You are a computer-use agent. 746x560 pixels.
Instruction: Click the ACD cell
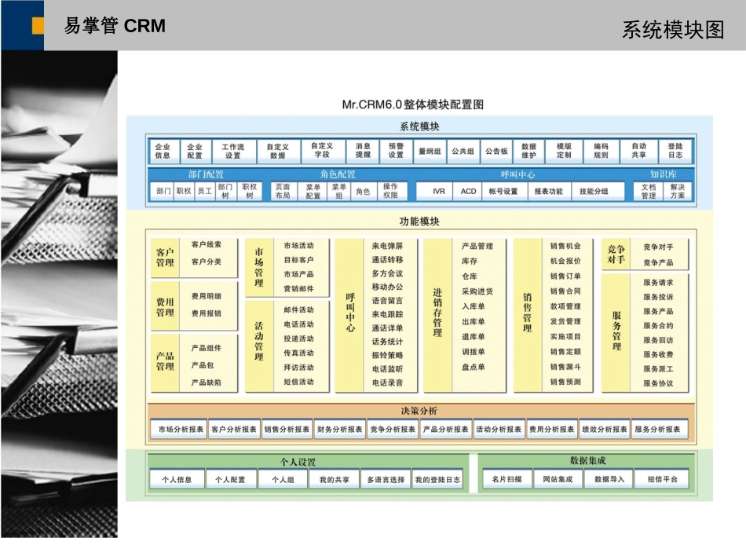[468, 192]
